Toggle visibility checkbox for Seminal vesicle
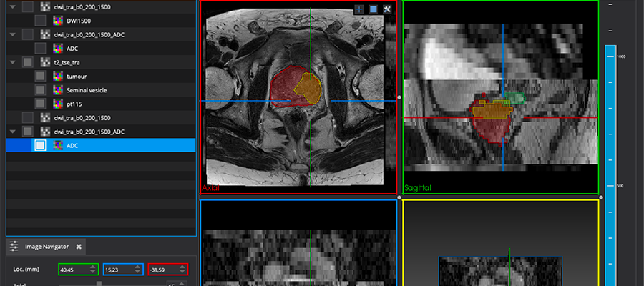The image size is (644, 286). [x=40, y=90]
